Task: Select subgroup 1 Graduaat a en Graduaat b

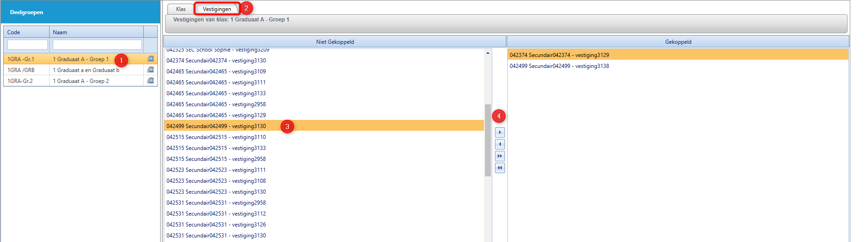Action: point(86,70)
